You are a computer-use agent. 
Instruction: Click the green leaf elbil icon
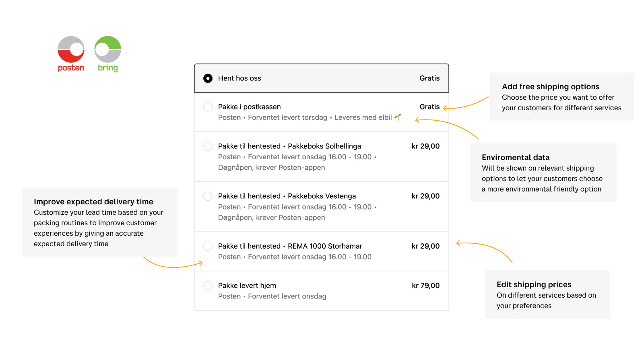398,117
